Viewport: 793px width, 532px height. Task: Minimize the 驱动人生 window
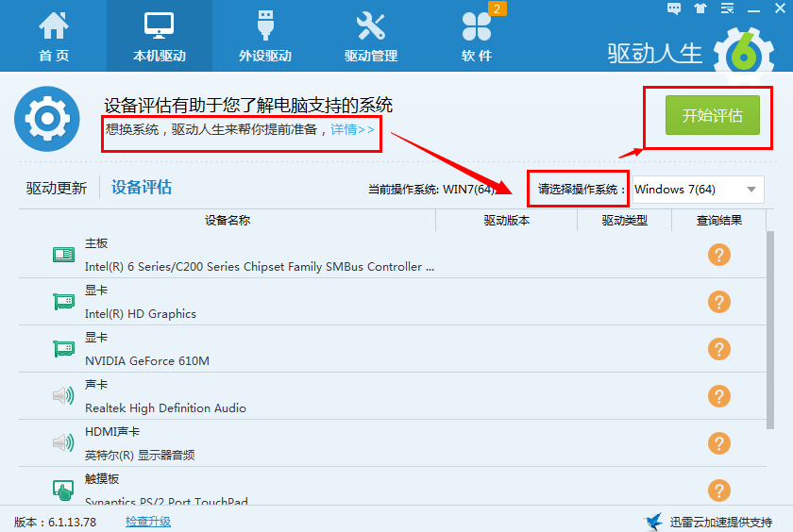[x=753, y=9]
